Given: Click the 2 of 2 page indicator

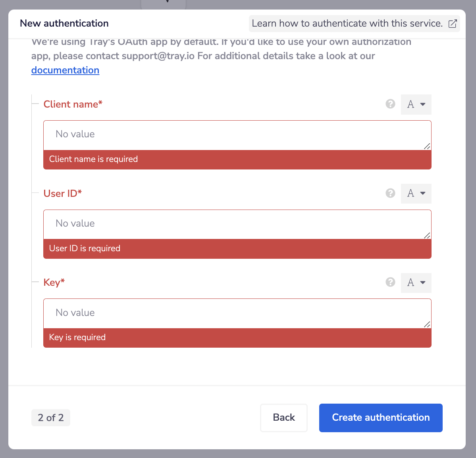Looking at the screenshot, I should tap(50, 418).
